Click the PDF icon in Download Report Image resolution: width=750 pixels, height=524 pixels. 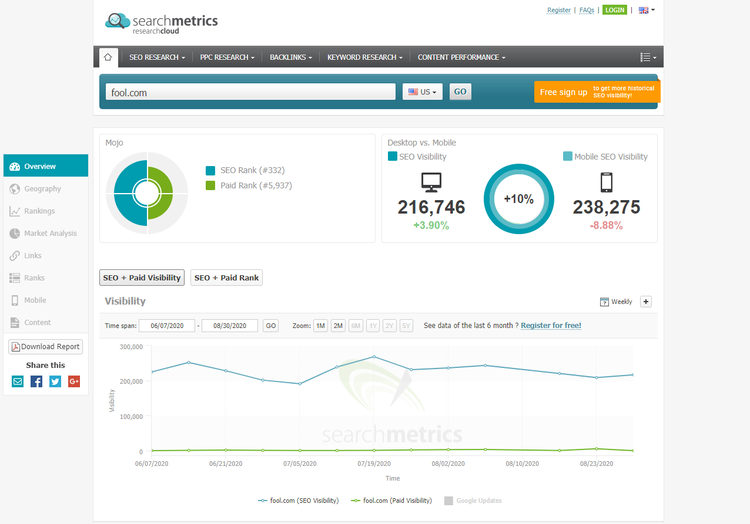[15, 347]
